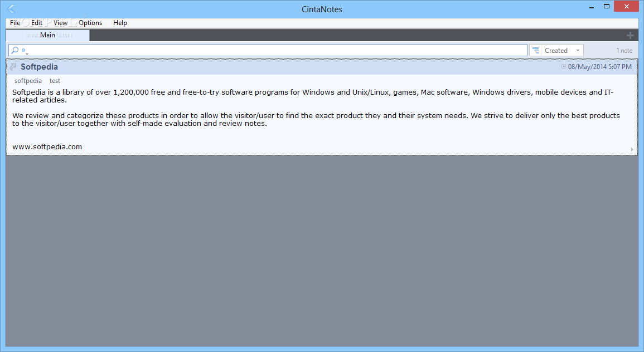The image size is (644, 352).
Task: Click inside the search input field
Action: pos(268,50)
